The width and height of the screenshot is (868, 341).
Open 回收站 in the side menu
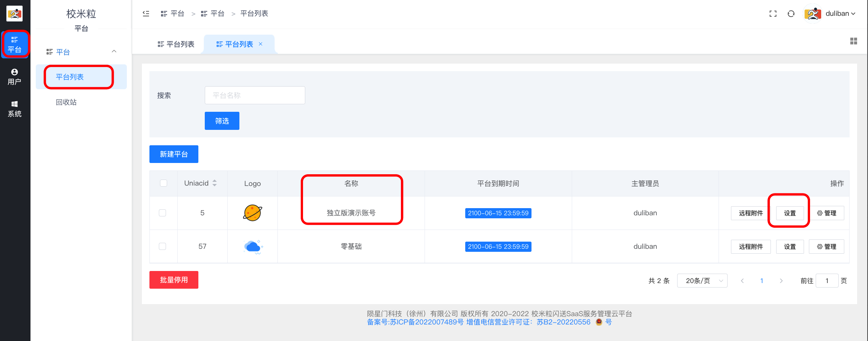pyautogui.click(x=66, y=102)
